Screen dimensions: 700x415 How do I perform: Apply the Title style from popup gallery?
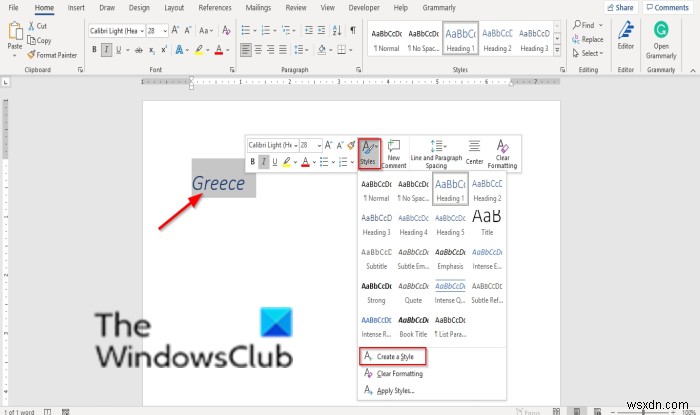pyautogui.click(x=487, y=223)
